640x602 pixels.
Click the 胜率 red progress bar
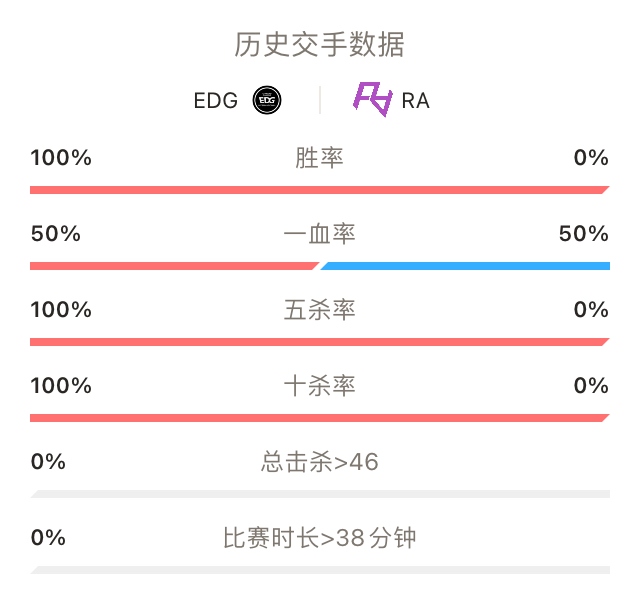(x=320, y=190)
